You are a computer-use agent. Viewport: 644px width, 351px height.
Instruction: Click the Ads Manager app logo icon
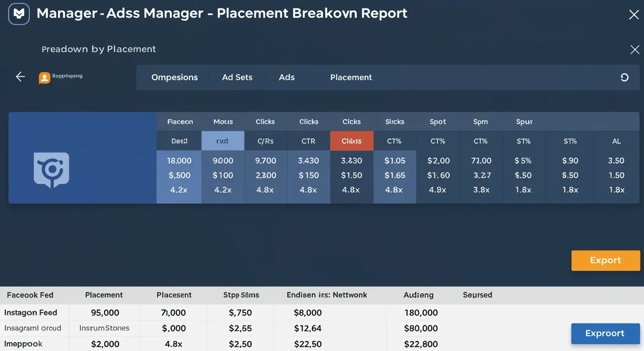(x=18, y=14)
